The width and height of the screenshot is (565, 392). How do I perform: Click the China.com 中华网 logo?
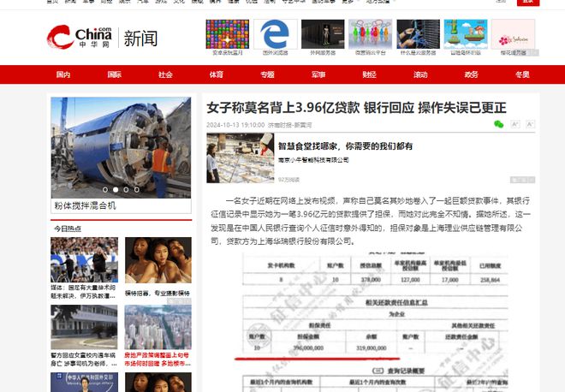coord(80,37)
